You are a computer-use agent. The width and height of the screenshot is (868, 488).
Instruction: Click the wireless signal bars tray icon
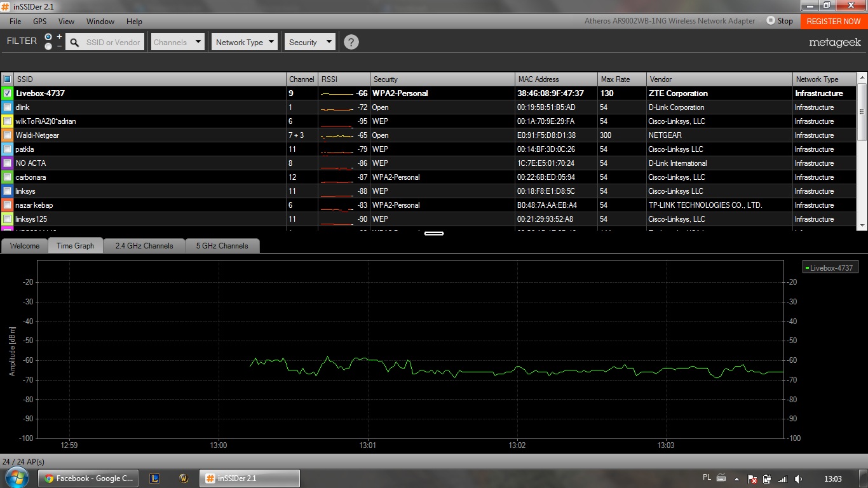[782, 479]
